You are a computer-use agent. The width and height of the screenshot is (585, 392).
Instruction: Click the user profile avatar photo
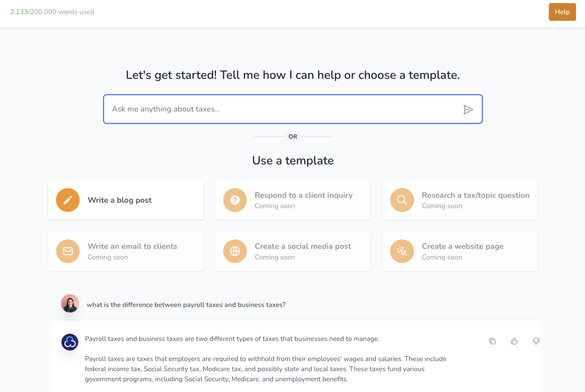point(70,303)
